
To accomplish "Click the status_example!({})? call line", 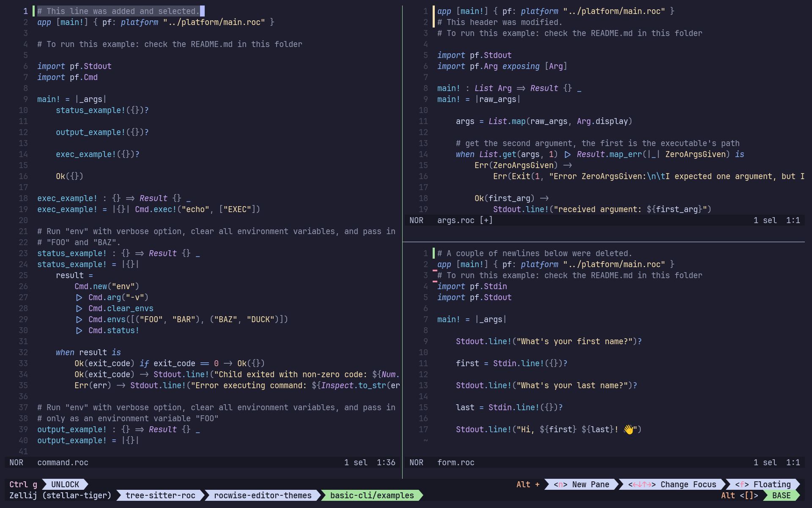I will coord(102,110).
